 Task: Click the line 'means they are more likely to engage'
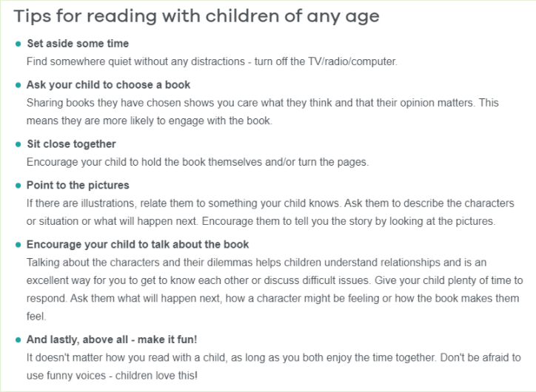click(x=150, y=121)
